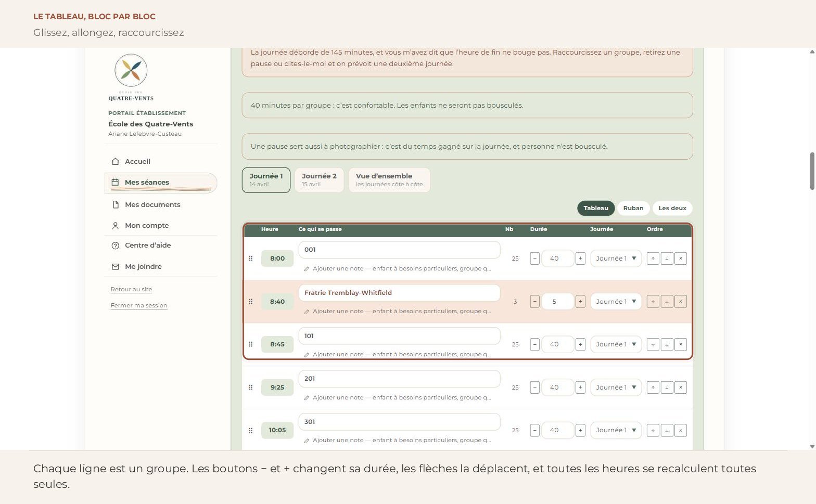Click the envelope icon for Me joindre
This screenshot has width=816, height=504.
pyautogui.click(x=116, y=267)
